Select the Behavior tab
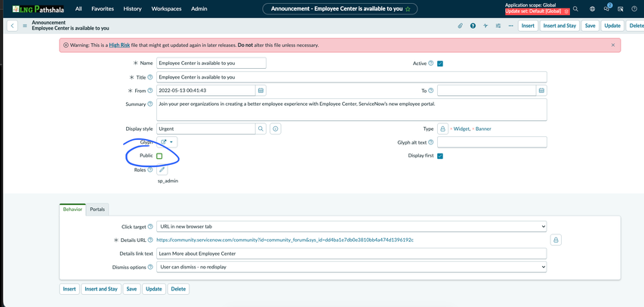 72,209
